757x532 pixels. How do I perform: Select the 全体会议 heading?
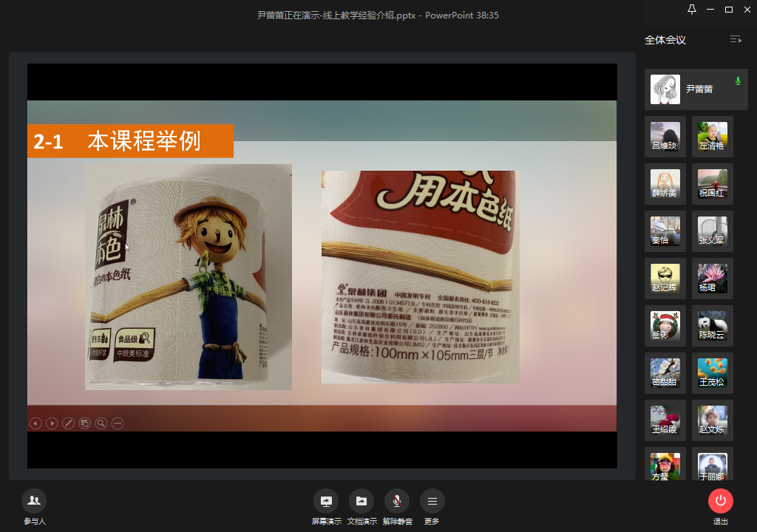(665, 40)
